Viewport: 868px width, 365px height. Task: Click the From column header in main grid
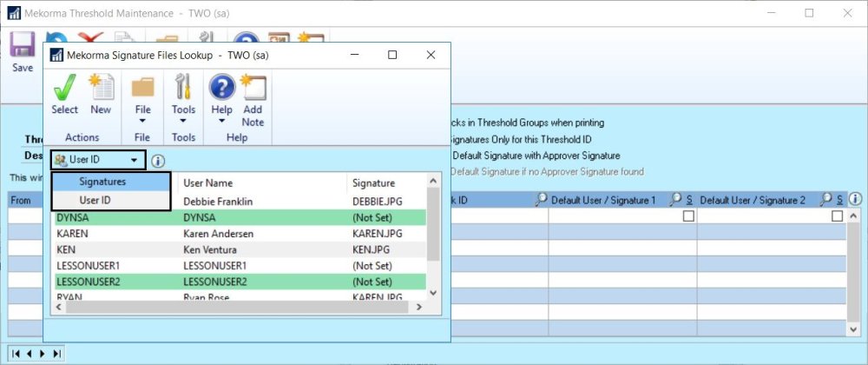[21, 200]
